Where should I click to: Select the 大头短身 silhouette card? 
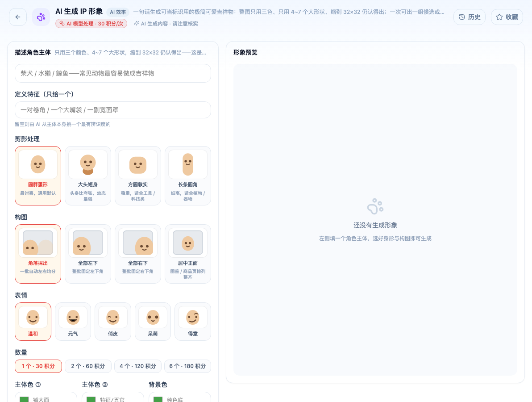tap(88, 176)
